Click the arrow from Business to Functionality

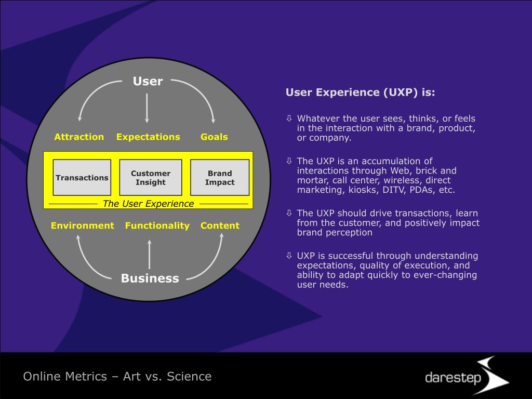149,255
